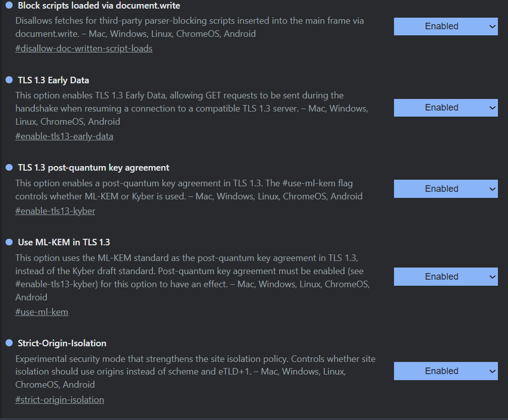Screen dimensions: 508x420
Task: Click the Strict-Origin-Isolation heading
Action: pyautogui.click(x=62, y=343)
